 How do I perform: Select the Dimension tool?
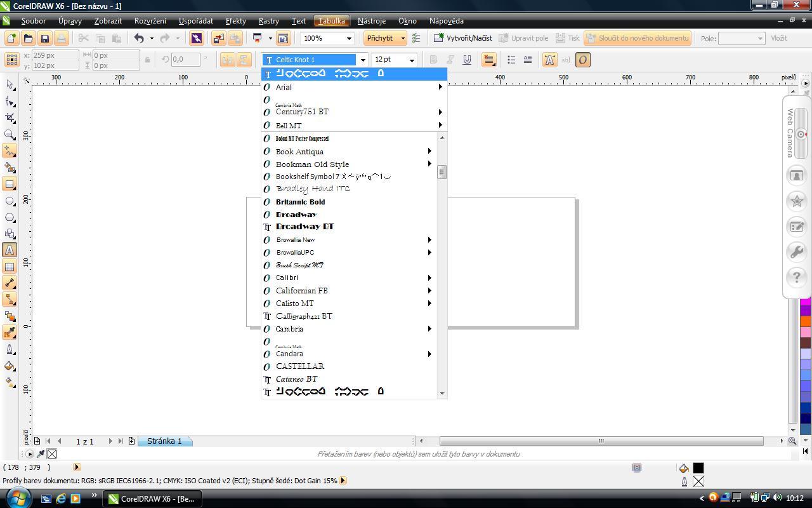(10, 283)
